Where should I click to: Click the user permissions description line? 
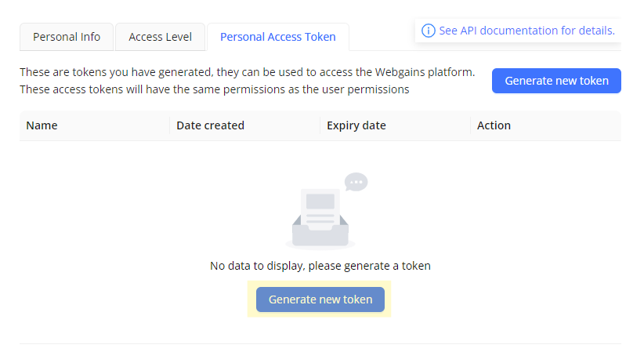pyautogui.click(x=215, y=89)
